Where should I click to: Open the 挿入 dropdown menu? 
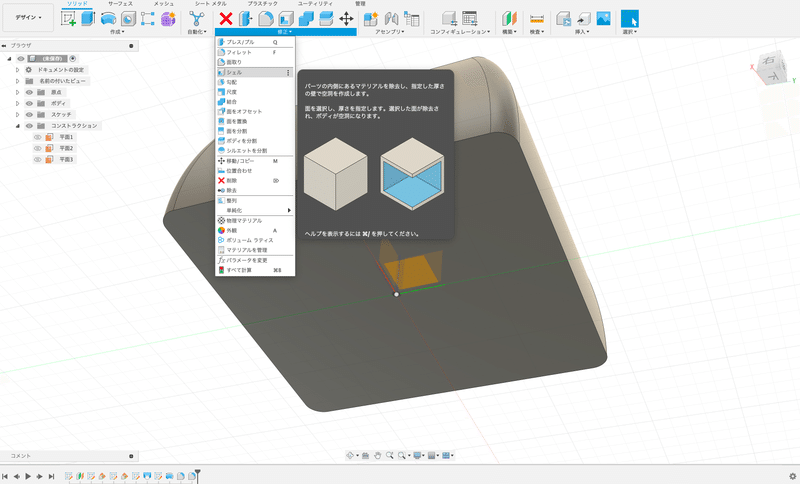click(x=582, y=32)
